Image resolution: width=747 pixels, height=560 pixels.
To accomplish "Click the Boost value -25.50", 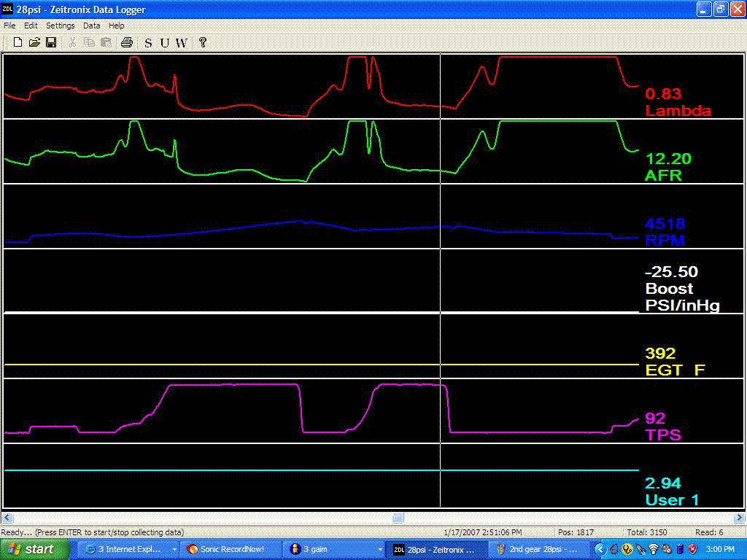I will [x=671, y=272].
